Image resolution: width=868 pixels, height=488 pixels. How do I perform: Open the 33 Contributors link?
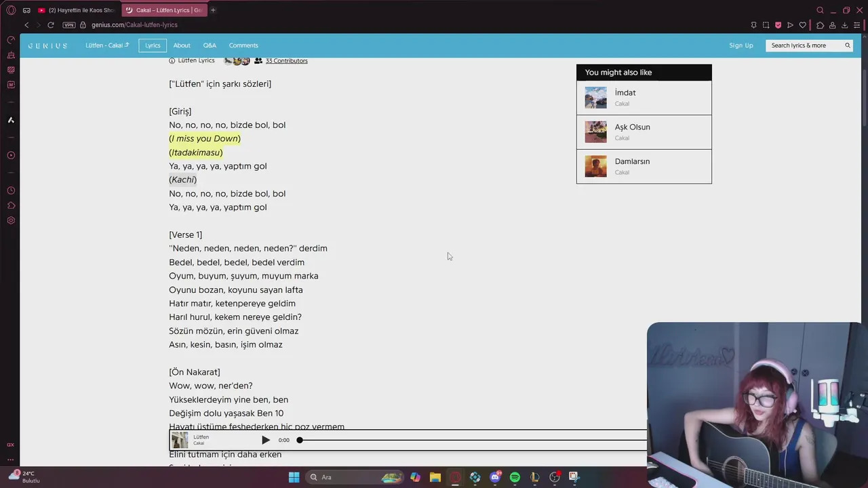[x=286, y=61]
